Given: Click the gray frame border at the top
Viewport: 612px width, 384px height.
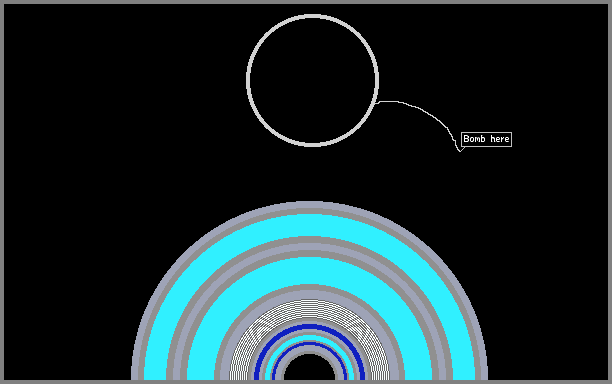Looking at the screenshot, I should pos(306,2).
